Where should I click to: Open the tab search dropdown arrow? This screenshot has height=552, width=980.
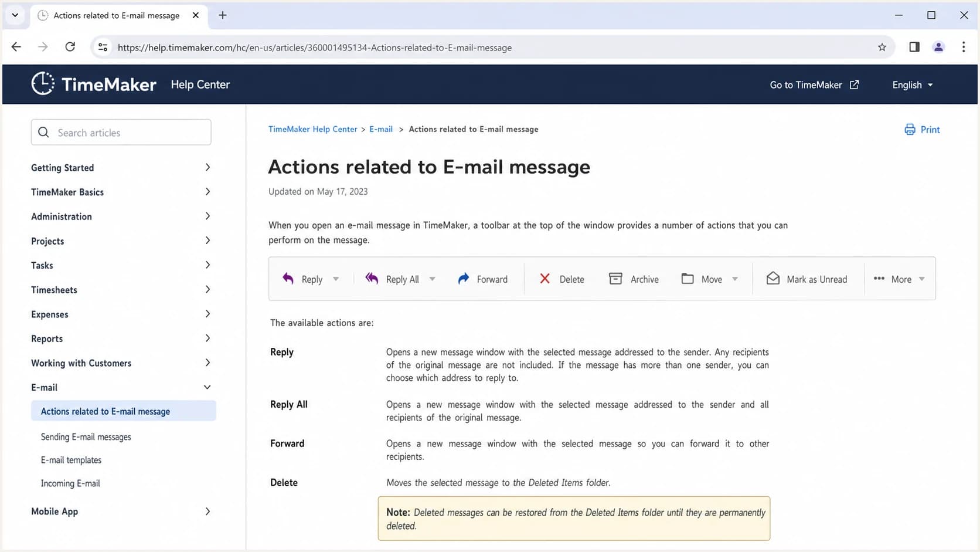tap(15, 15)
